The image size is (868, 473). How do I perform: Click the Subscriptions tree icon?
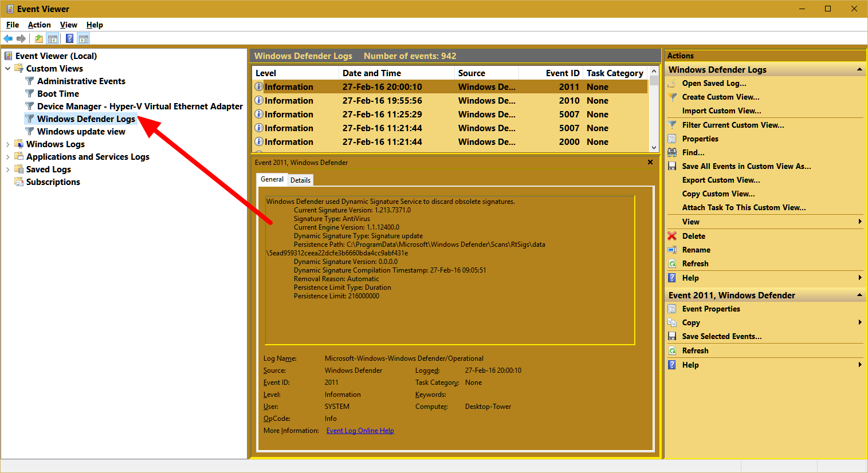[x=19, y=182]
